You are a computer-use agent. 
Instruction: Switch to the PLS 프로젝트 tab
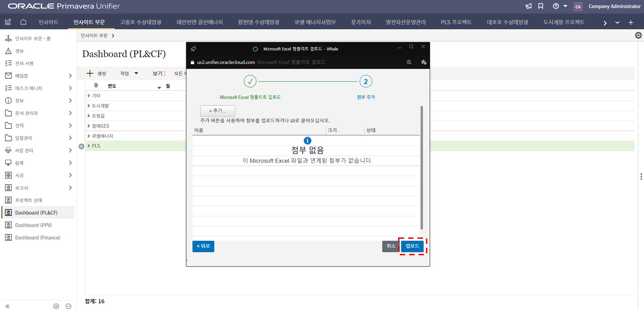(456, 22)
